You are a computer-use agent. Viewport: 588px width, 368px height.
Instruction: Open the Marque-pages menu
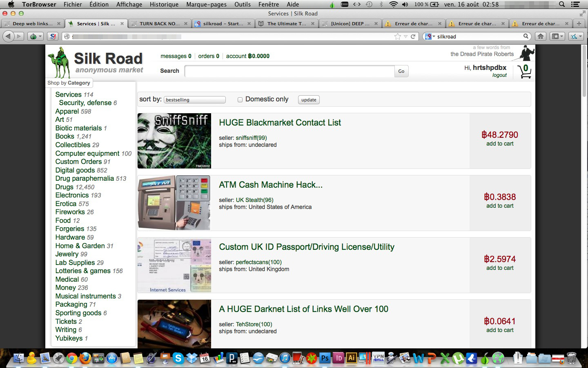pos(206,4)
